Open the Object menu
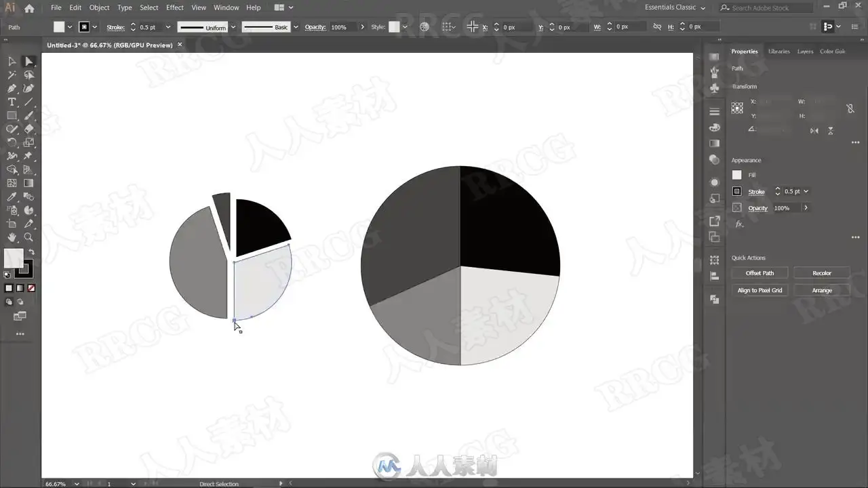Image resolution: width=868 pixels, height=488 pixels. click(x=99, y=7)
